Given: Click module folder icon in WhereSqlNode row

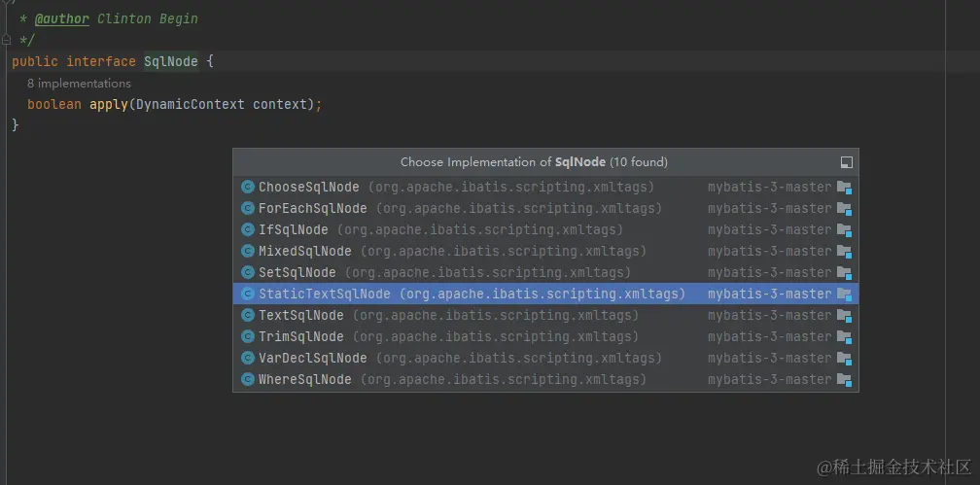Looking at the screenshot, I should (x=844, y=380).
